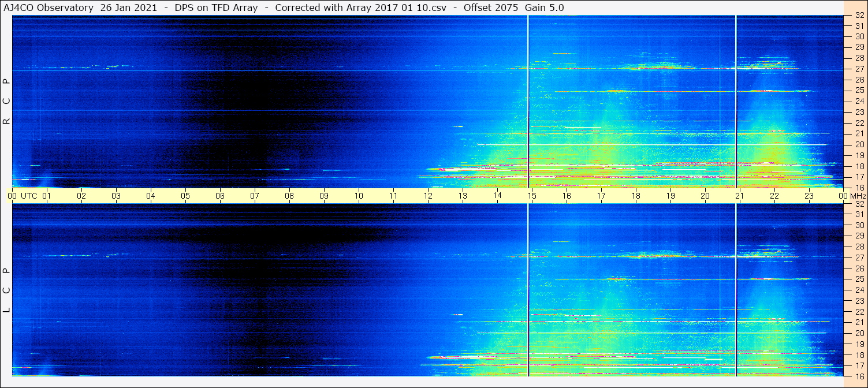Select the date 26 Jan 2021 in header
This screenshot has height=388, width=868.
[x=129, y=8]
